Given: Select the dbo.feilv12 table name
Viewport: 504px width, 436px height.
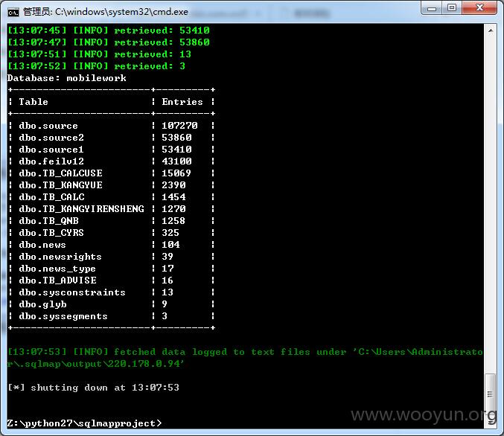Looking at the screenshot, I should (x=51, y=161).
